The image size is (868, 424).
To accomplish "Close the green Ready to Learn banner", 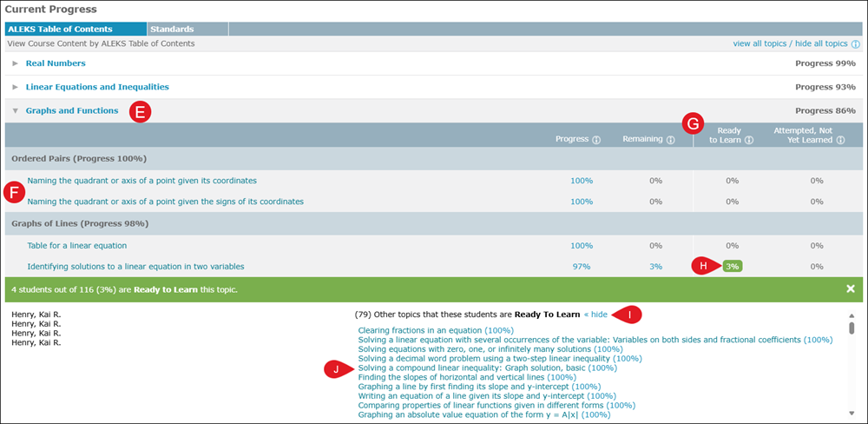I will pyautogui.click(x=851, y=288).
